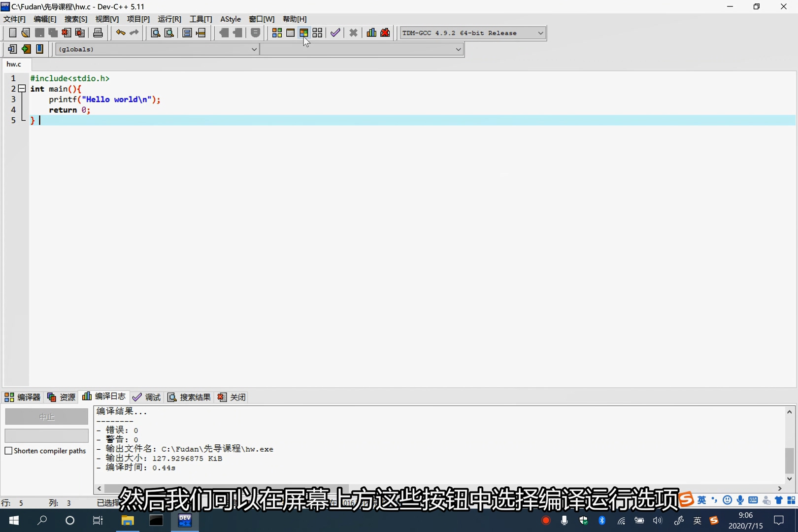The height and width of the screenshot is (532, 798).
Task: Click the Stop execution X icon
Action: (354, 33)
